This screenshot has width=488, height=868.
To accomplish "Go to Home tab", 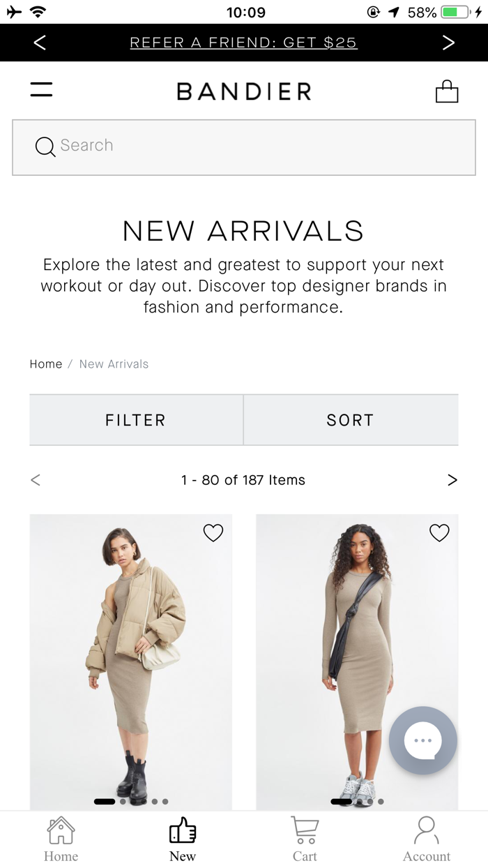I will pyautogui.click(x=61, y=839).
